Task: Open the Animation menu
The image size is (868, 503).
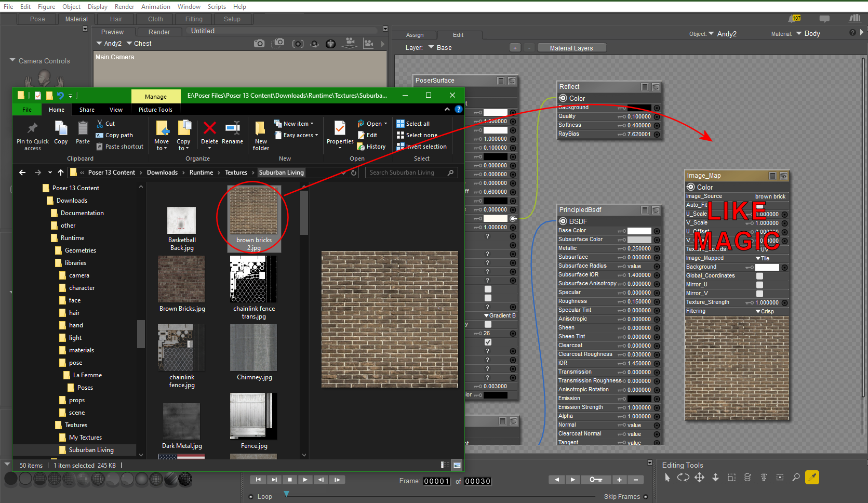Action: click(x=156, y=7)
